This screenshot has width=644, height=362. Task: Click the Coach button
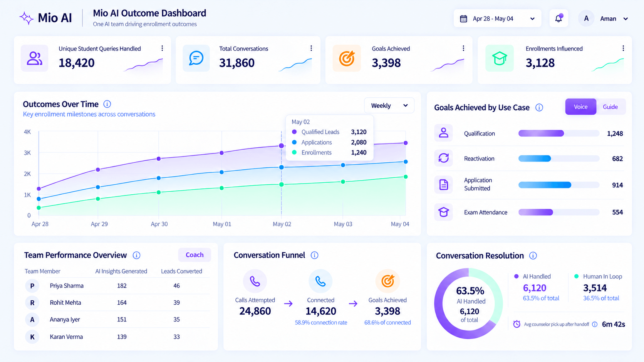[195, 255]
